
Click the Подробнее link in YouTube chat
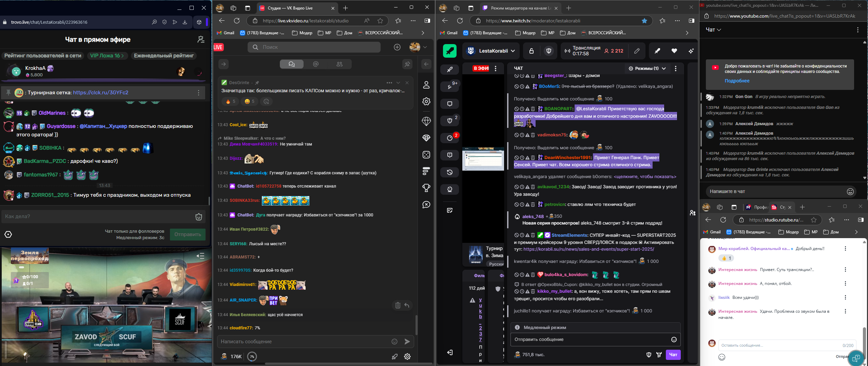pos(737,81)
